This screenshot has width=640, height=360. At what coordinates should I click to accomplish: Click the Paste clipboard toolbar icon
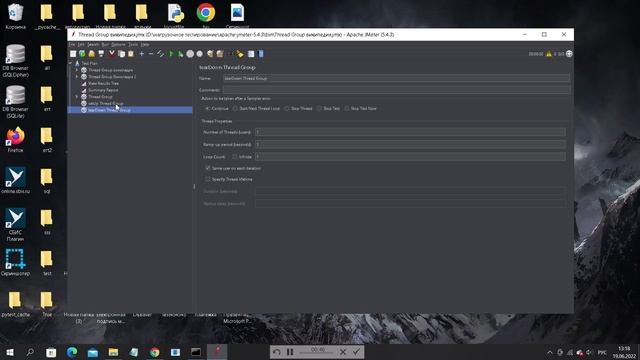click(131, 54)
